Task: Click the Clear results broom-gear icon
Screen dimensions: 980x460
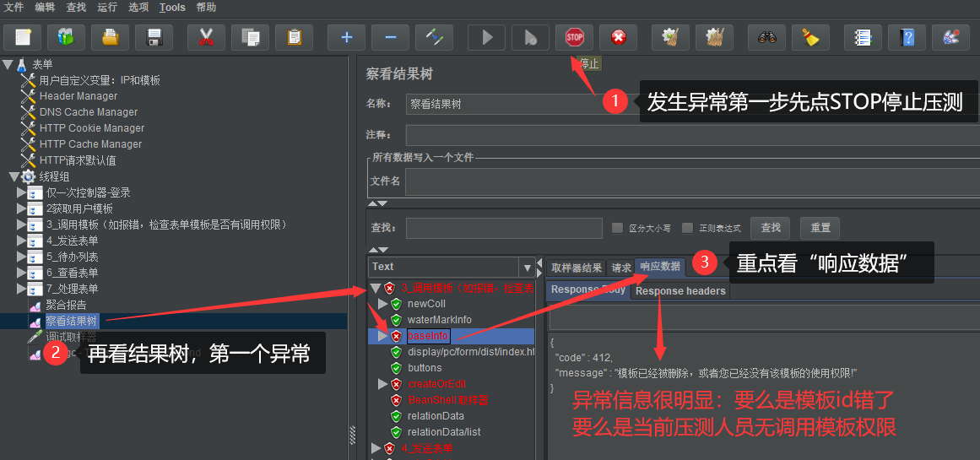Action: tap(670, 37)
